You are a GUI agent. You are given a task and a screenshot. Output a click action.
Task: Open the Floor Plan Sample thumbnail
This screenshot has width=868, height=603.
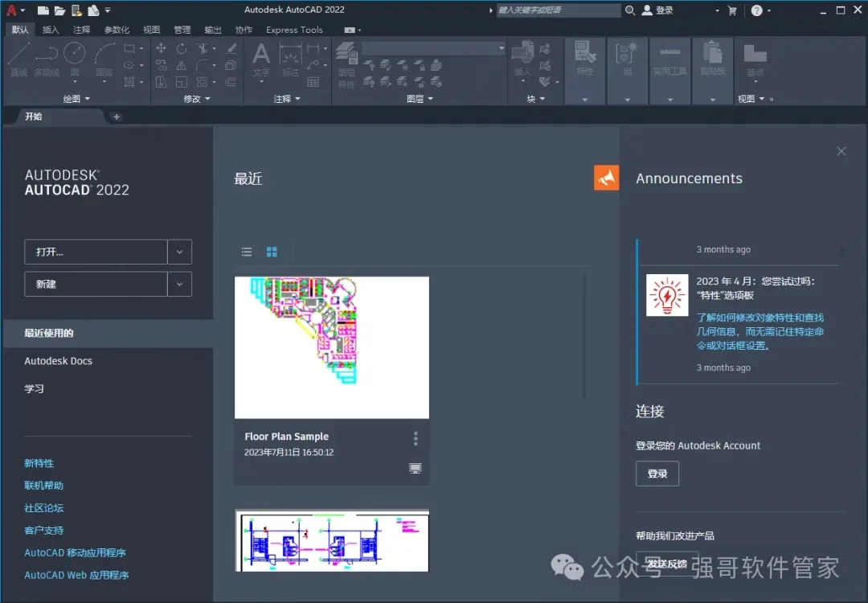coord(332,348)
